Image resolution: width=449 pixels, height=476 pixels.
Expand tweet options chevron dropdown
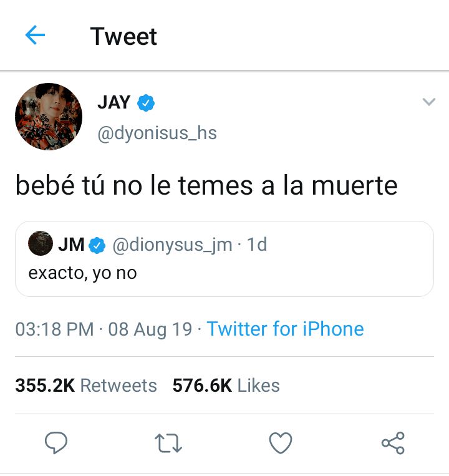point(429,102)
